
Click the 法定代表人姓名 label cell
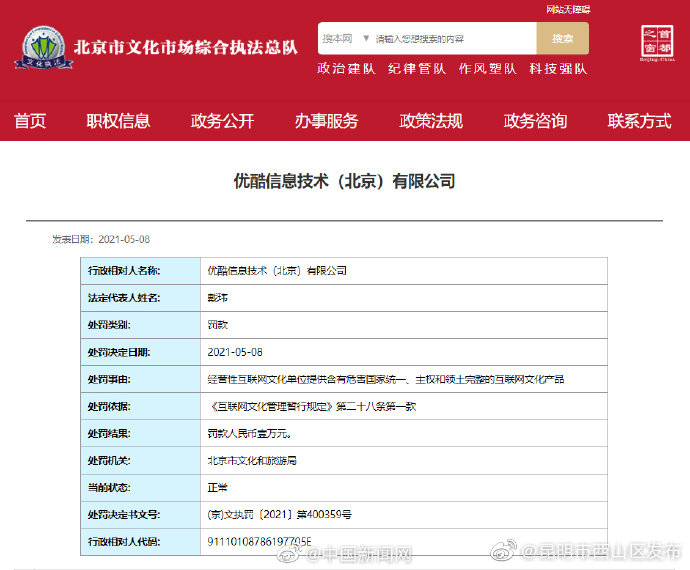pyautogui.click(x=141, y=298)
